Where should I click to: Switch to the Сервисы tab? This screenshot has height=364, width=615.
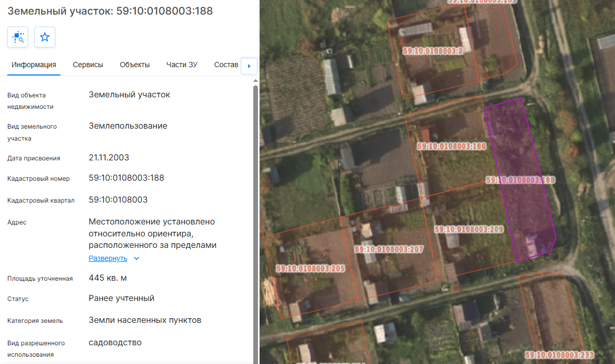88,65
